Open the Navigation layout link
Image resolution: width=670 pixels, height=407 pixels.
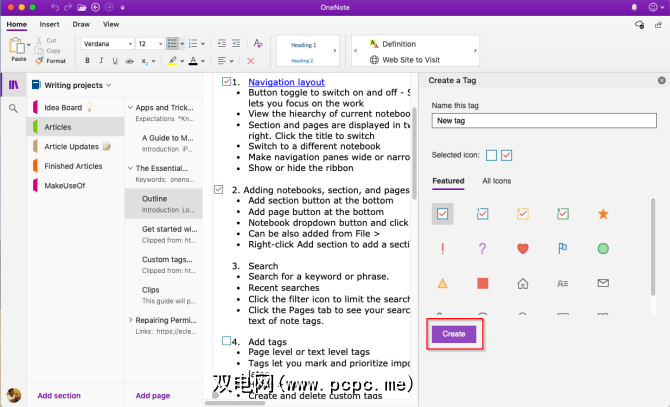coord(286,82)
